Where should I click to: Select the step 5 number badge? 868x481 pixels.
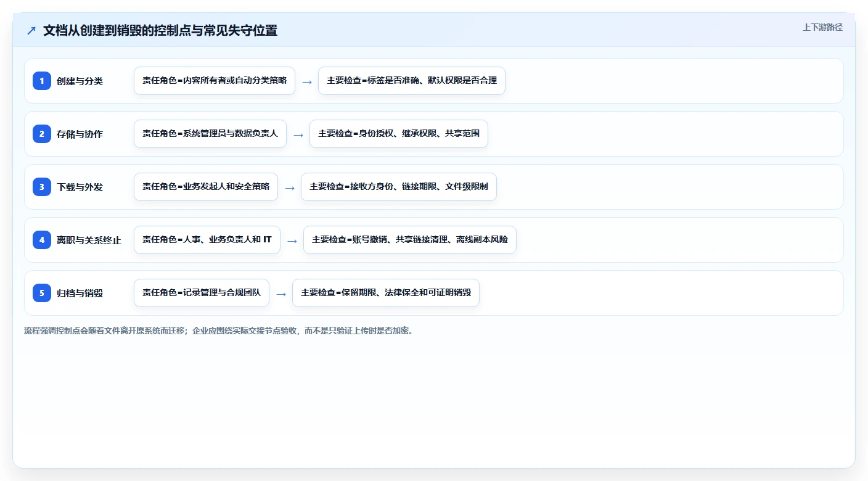pos(42,293)
